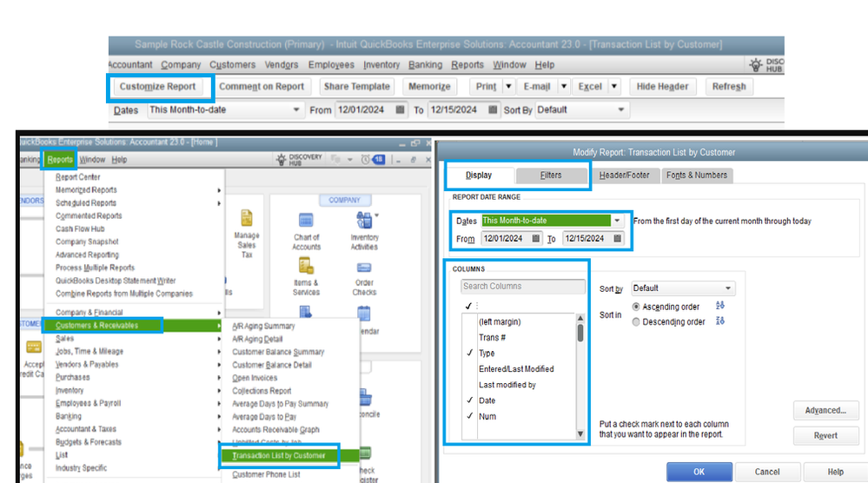Image resolution: width=868 pixels, height=483 pixels.
Task: Expand the Dates dropdown in report toolbar
Action: click(x=296, y=109)
